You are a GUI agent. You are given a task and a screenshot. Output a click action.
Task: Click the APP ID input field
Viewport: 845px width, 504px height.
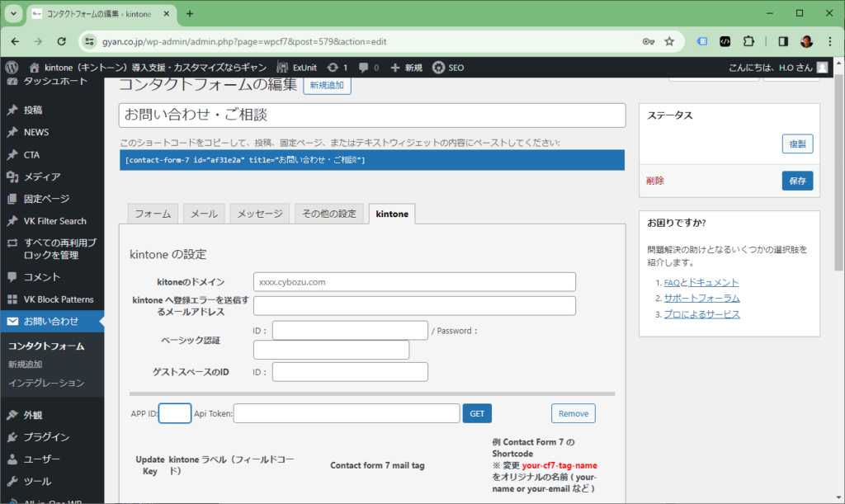tap(175, 413)
